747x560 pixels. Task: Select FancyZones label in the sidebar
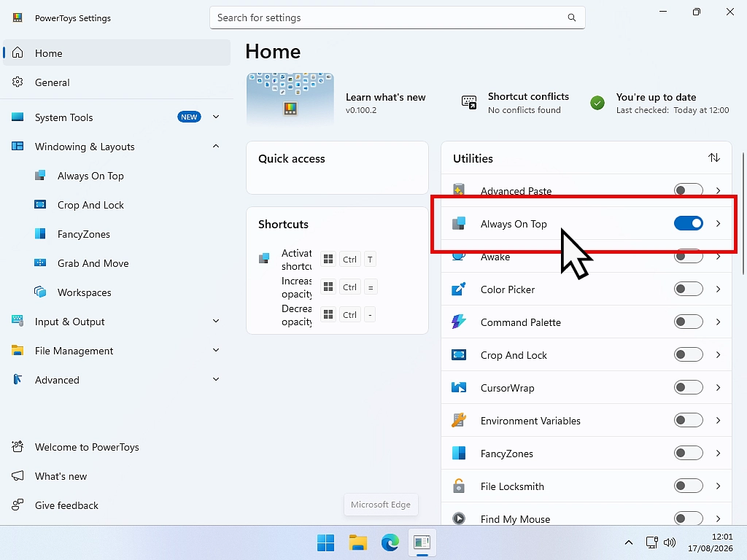[83, 234]
